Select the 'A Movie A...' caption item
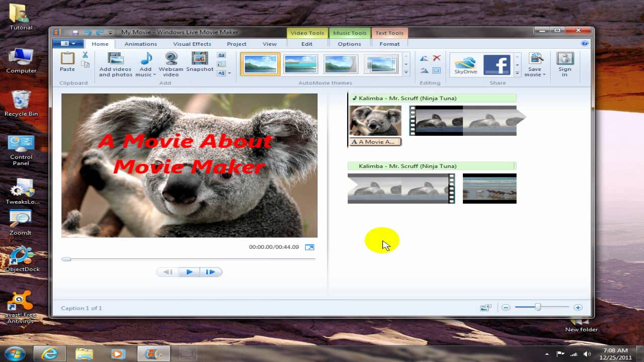The width and height of the screenshot is (644, 362). point(375,142)
